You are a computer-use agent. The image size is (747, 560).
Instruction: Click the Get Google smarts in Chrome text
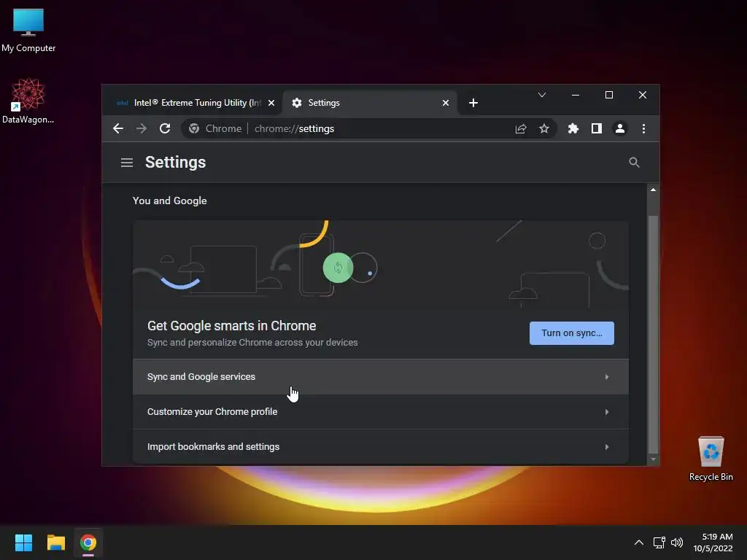(231, 326)
